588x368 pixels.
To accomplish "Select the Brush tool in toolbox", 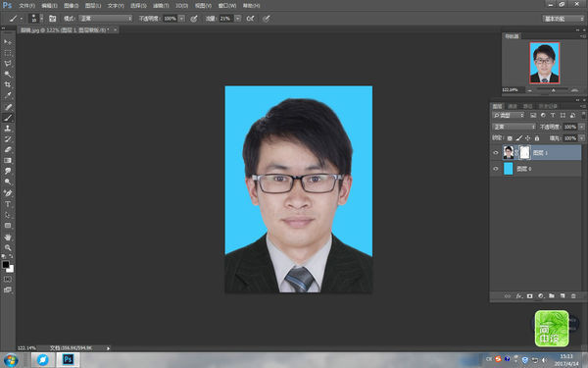I will [8, 118].
